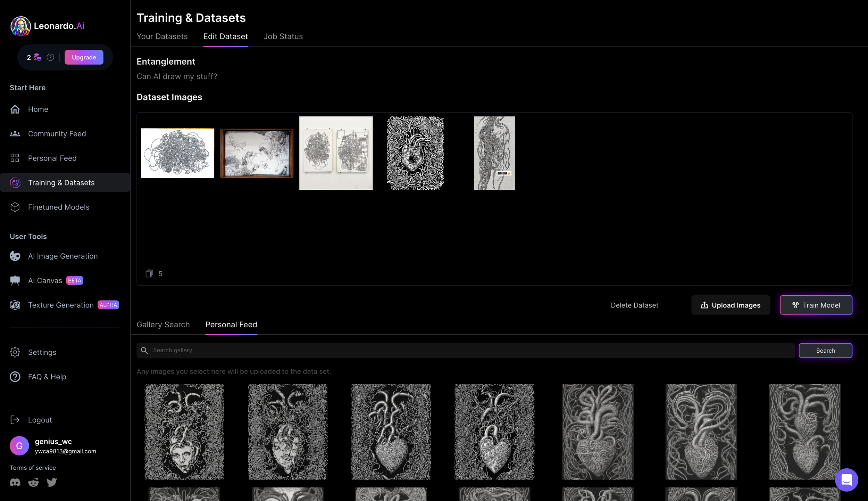This screenshot has width=868, height=501.
Task: Open Finetuned Models menu item
Action: point(59,207)
